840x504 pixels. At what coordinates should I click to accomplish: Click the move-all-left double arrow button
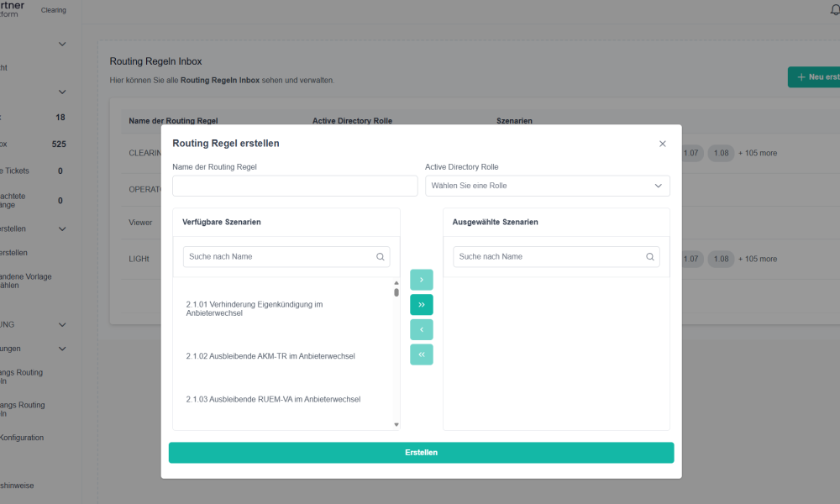tap(421, 354)
